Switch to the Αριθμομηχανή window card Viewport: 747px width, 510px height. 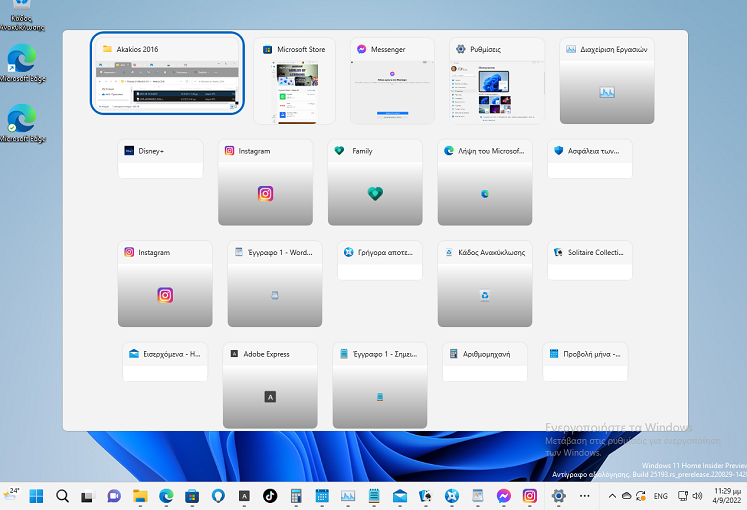pyautogui.click(x=485, y=361)
